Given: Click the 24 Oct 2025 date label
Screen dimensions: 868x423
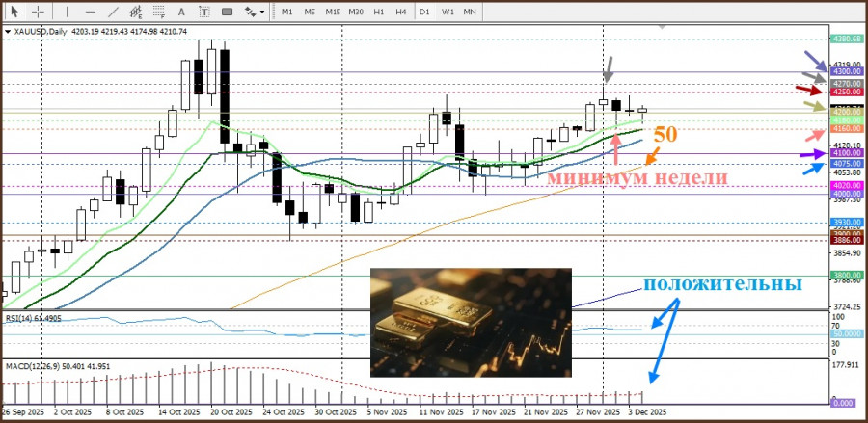Looking at the screenshot, I should [285, 413].
